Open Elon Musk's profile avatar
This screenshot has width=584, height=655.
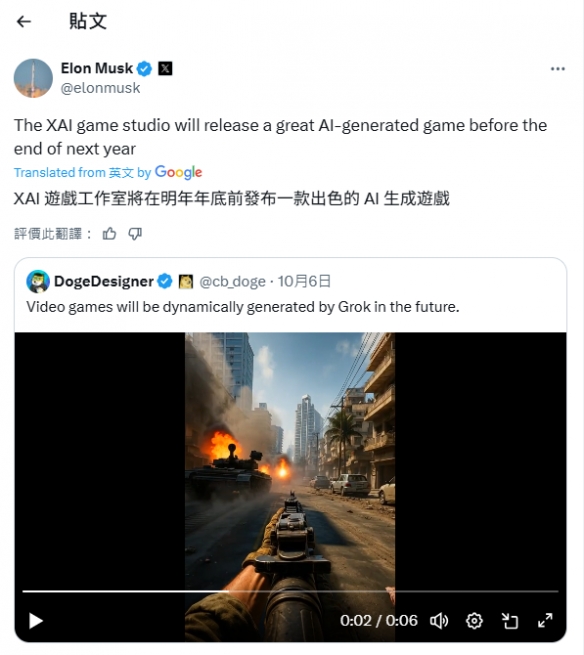pos(33,78)
